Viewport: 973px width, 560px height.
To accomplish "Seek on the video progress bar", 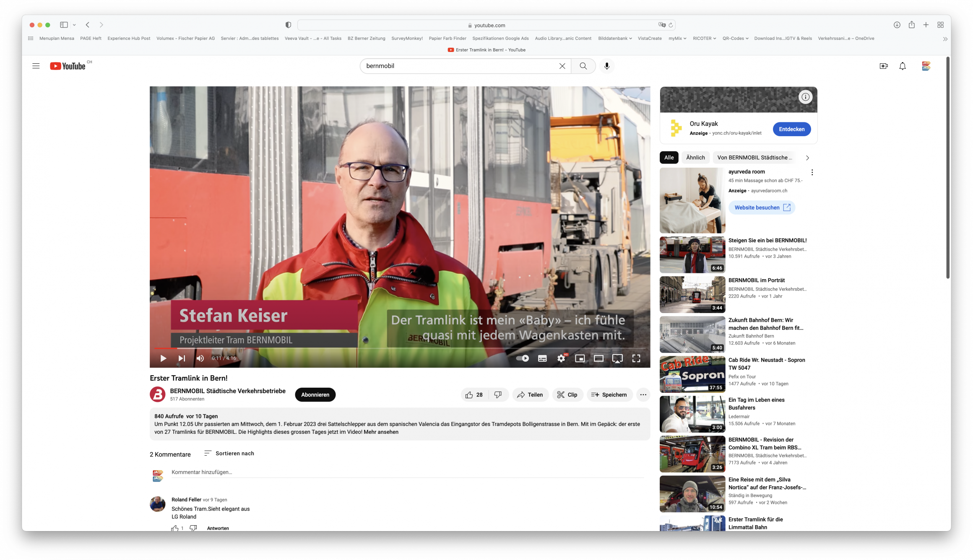I will point(400,348).
